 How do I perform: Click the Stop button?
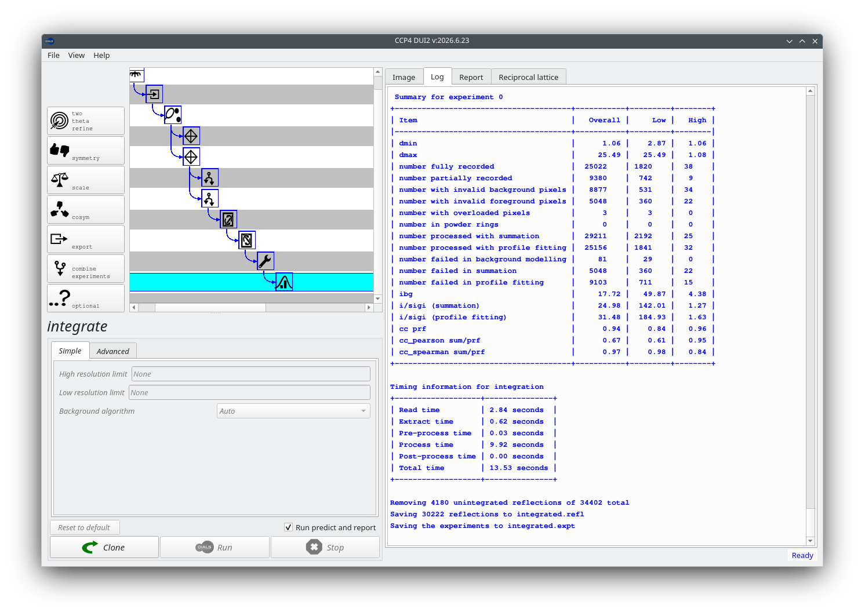[x=325, y=547]
